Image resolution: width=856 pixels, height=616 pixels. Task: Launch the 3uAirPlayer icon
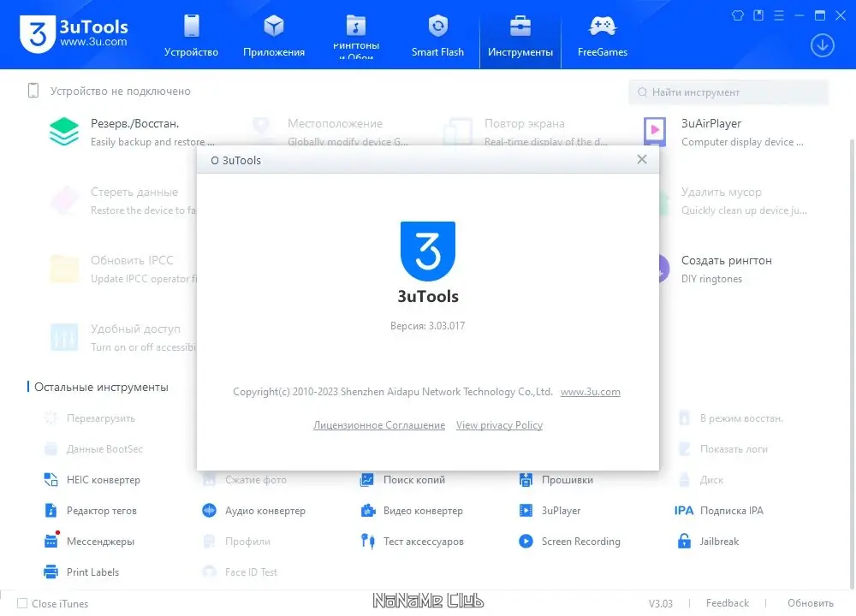point(655,132)
